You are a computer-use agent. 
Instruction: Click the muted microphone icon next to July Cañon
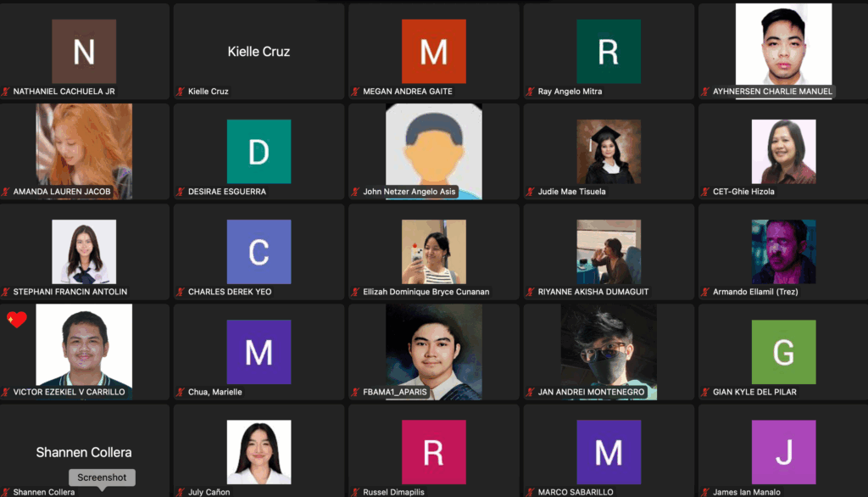(181, 492)
